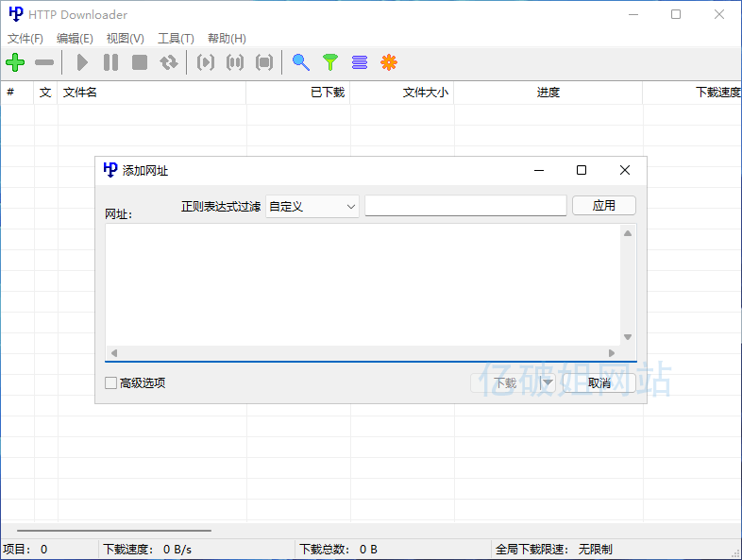Click the 项目: 0 status entry
Viewport: 742px width, 560px height.
pos(25,549)
